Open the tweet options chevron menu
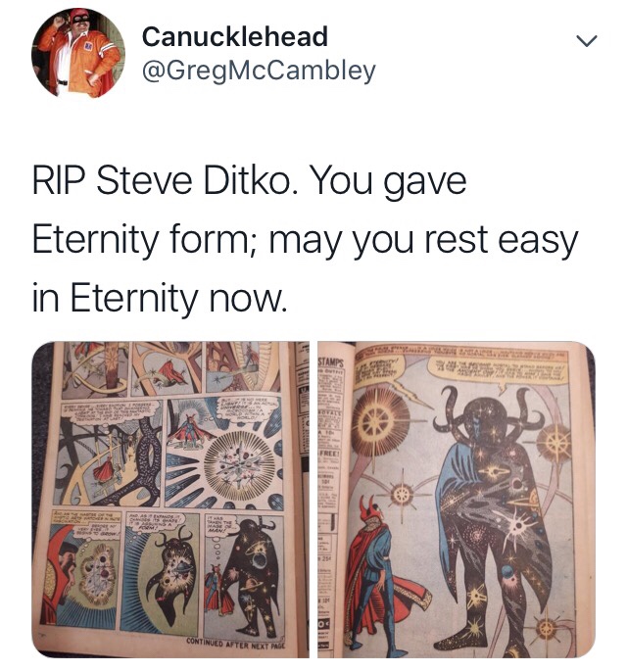This screenshot has height=672, width=627. coord(586,41)
